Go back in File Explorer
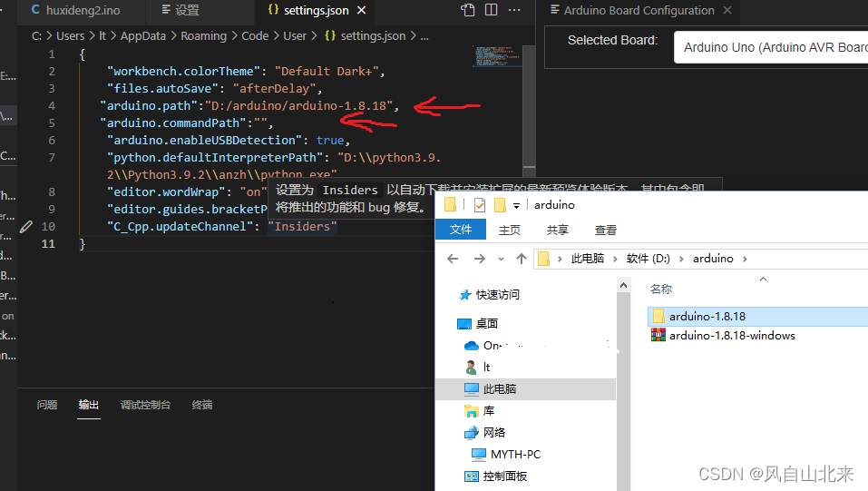 453,259
